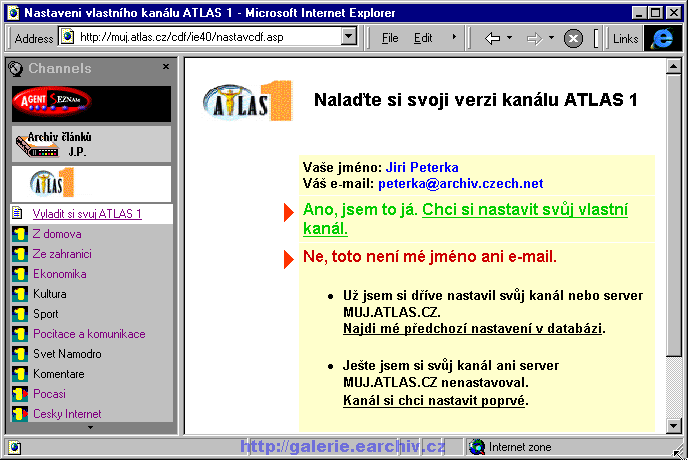Image resolution: width=688 pixels, height=460 pixels.
Task: Click the page icon in Address bar
Action: (x=67, y=36)
